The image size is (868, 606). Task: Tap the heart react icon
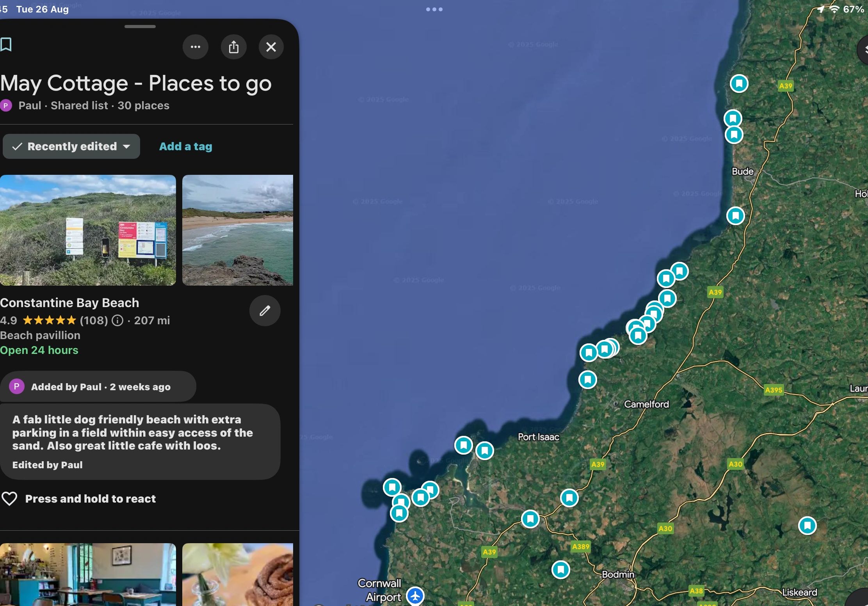click(x=9, y=499)
